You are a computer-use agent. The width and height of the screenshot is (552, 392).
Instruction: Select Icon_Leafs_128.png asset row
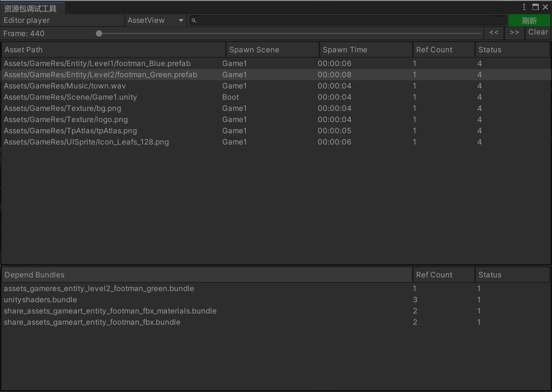(276, 142)
